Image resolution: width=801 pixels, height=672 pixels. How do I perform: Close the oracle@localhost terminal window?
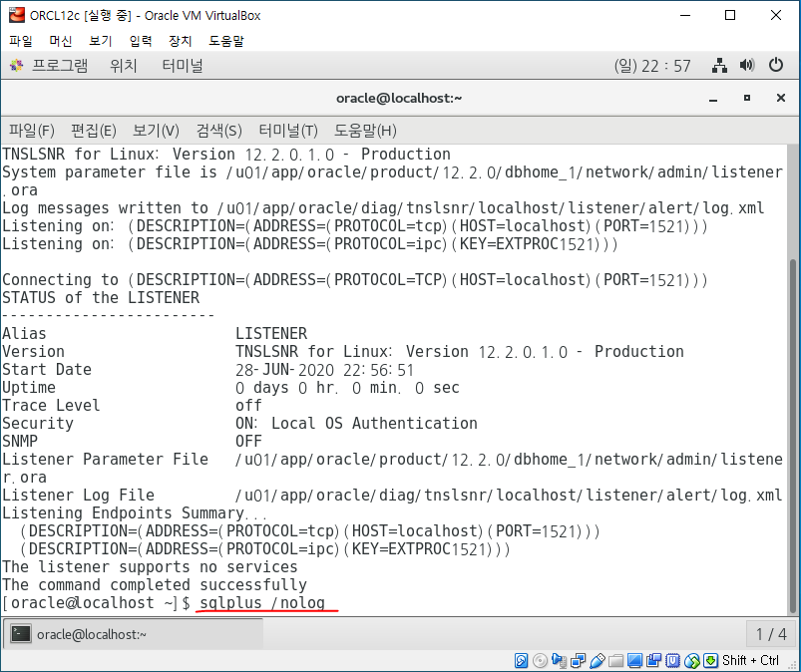coord(781,98)
